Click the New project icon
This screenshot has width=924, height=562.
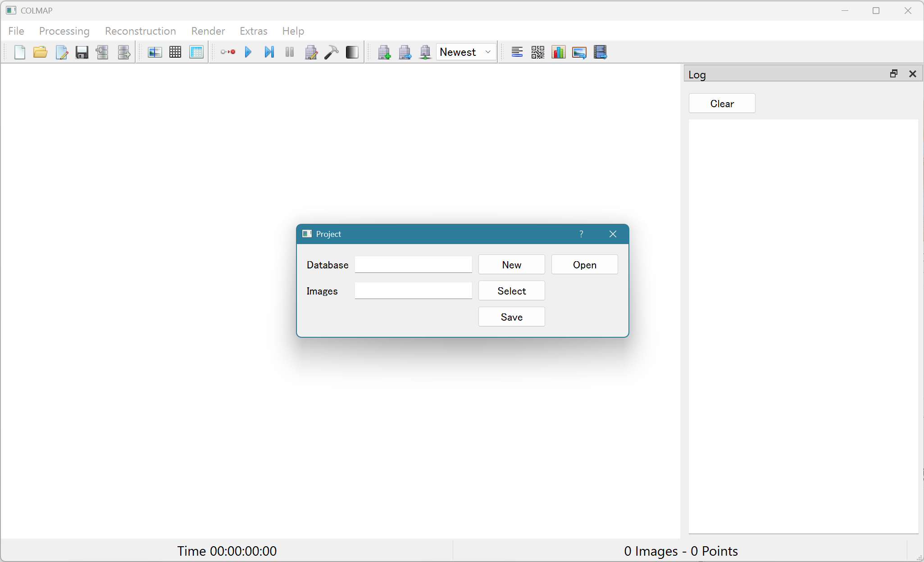(20, 52)
